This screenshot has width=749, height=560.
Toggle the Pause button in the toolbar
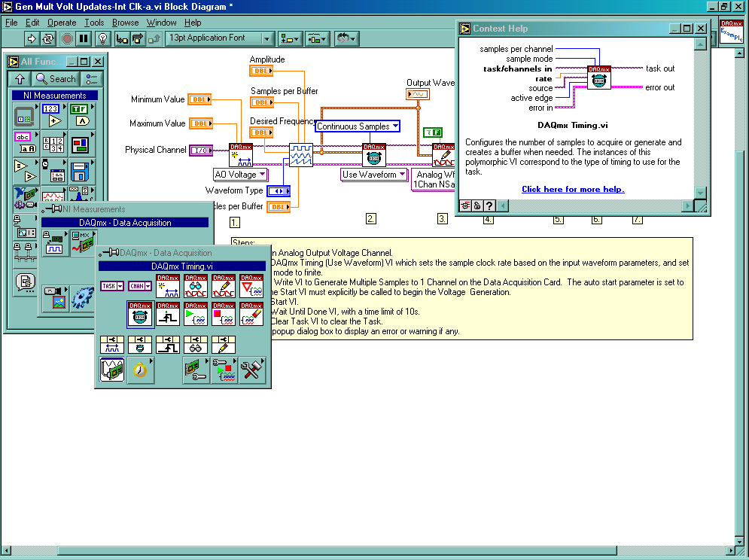pos(84,38)
